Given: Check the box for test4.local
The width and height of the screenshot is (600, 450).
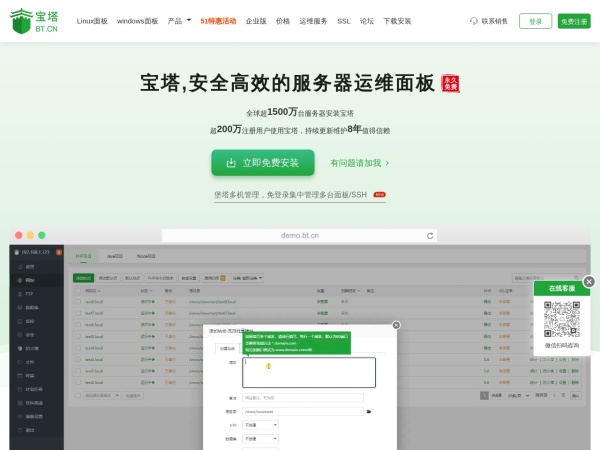Looking at the screenshot, I should point(78,348).
